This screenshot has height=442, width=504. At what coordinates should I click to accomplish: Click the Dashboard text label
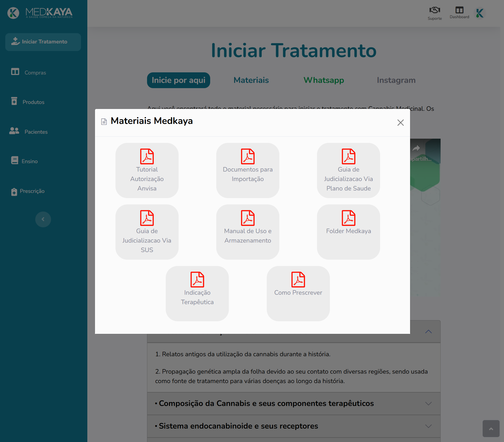coord(459,17)
